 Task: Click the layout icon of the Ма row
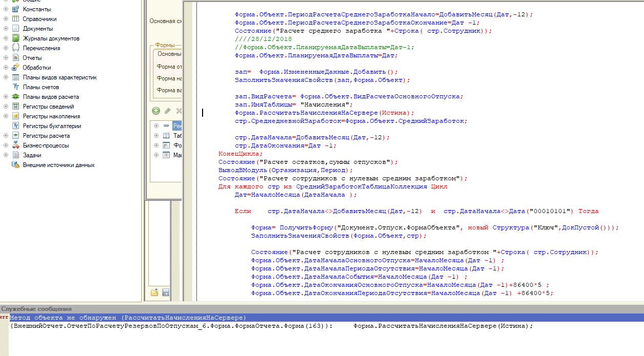coord(166,155)
